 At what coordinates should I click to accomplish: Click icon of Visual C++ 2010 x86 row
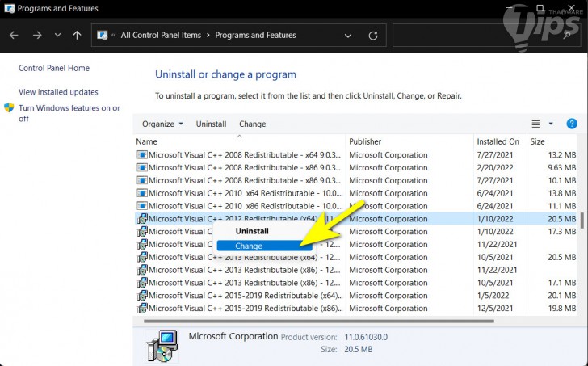[142, 206]
